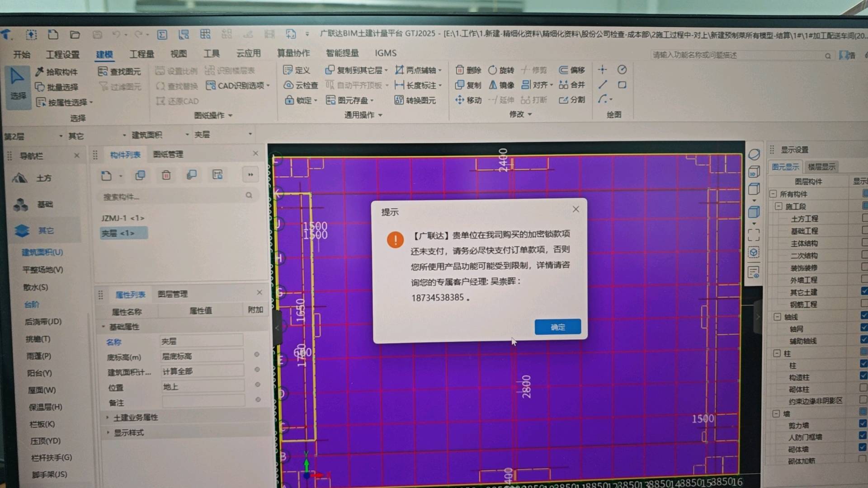Click the 长度标注 tool
The height and width of the screenshot is (488, 868).
click(x=418, y=85)
